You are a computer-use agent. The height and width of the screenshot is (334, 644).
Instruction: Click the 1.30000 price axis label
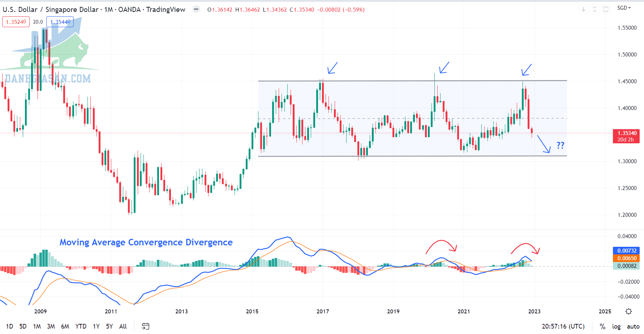(627, 161)
